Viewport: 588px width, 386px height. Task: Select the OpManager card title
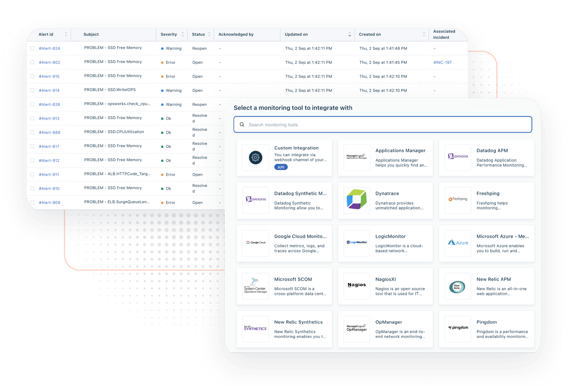click(389, 322)
